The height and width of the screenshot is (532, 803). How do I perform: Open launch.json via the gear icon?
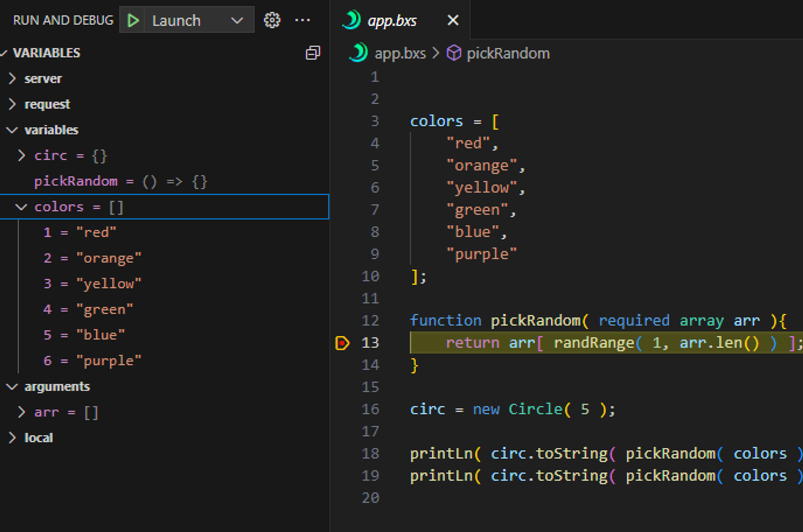[x=272, y=20]
